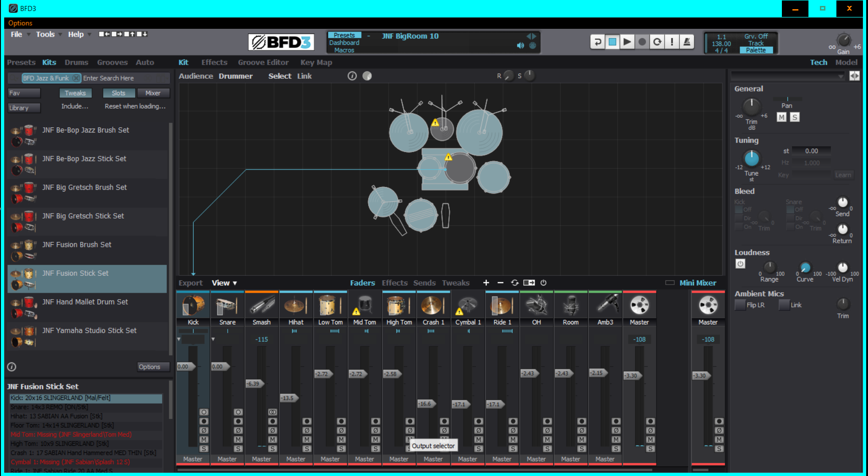Click the Mini Mixer Master channel icon

(x=708, y=306)
